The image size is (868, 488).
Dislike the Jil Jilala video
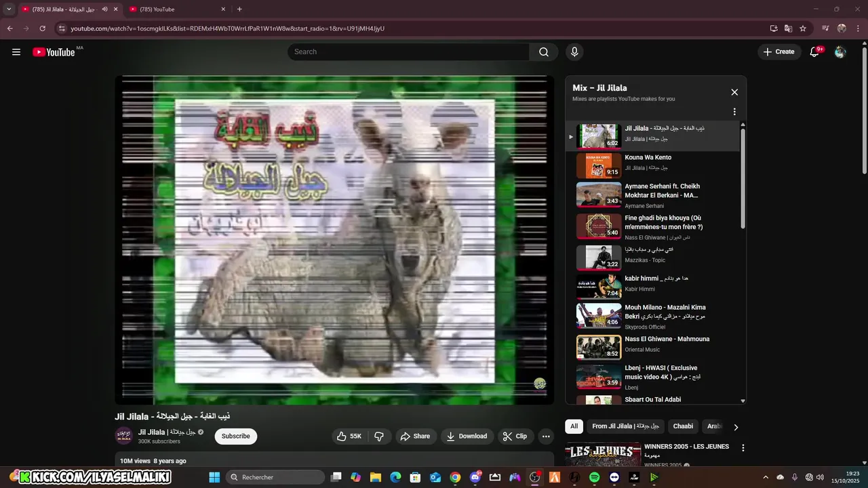pos(379,436)
